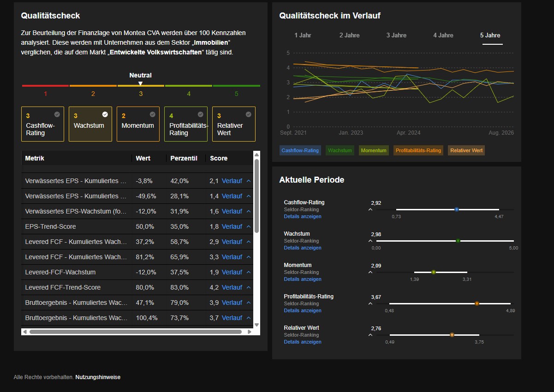Click the Nutzungshinweise footer link
This screenshot has height=392, width=554.
(x=98, y=377)
